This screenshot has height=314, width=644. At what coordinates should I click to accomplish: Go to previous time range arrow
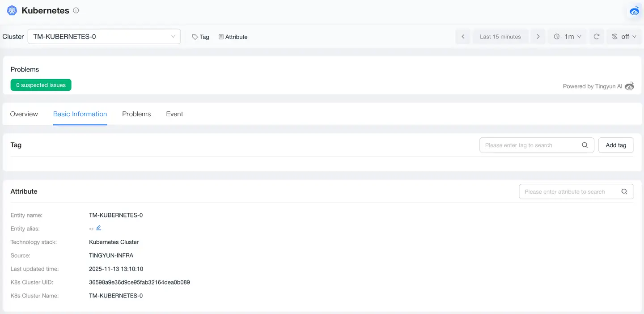463,37
